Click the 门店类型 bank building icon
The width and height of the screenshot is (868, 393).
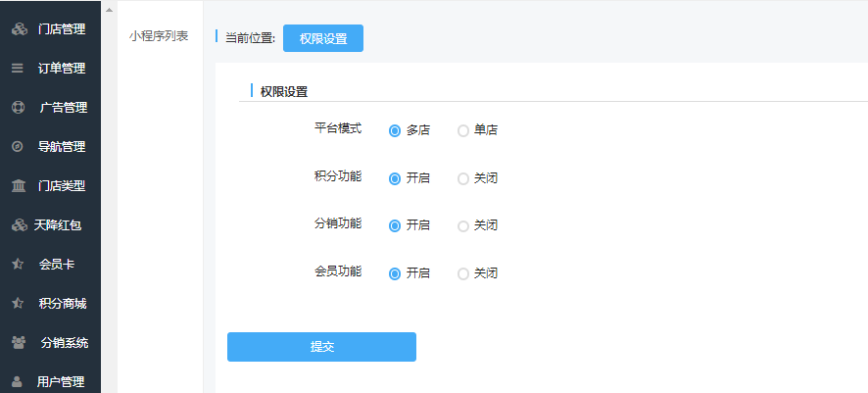pos(19,186)
